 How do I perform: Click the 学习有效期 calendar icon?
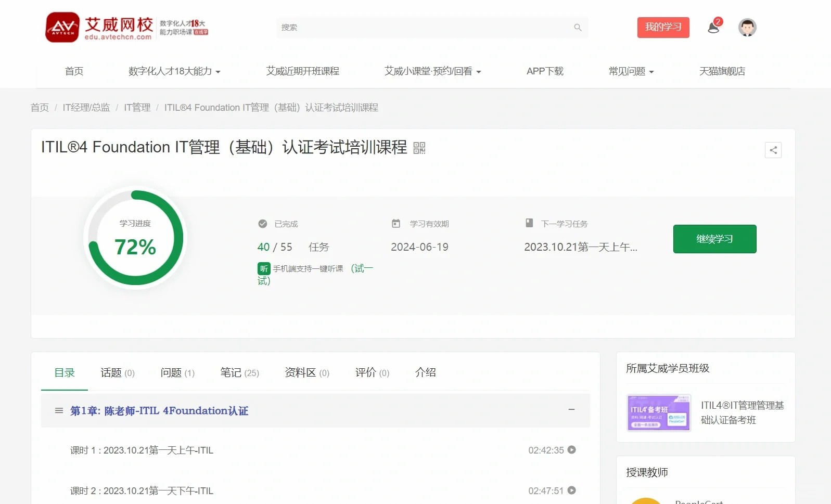[x=396, y=224]
